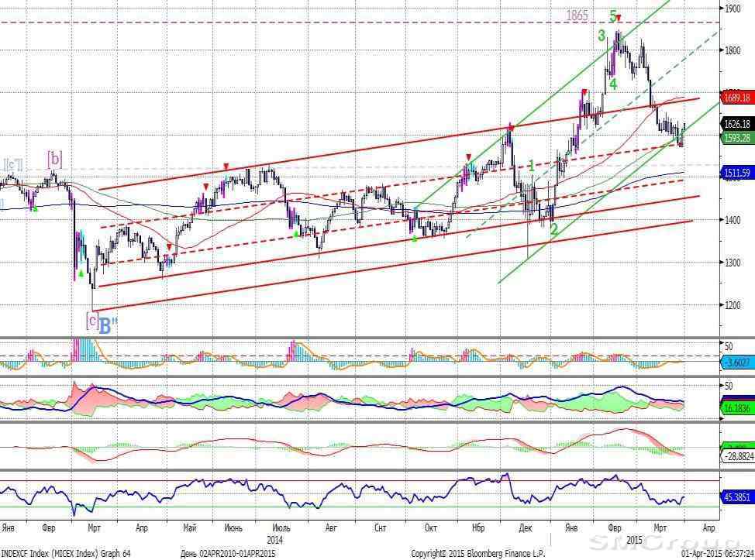This screenshot has width=755, height=560.
Task: Click the Май month label
Action: point(190,527)
